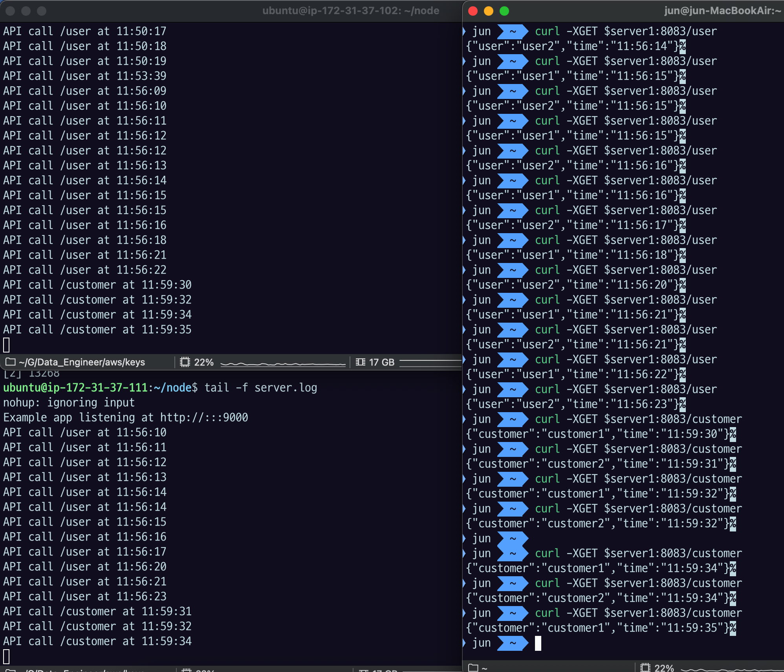Screen dimensions: 784x672
Task: Click the yellow minimize button on jun terminal
Action: [488, 11]
